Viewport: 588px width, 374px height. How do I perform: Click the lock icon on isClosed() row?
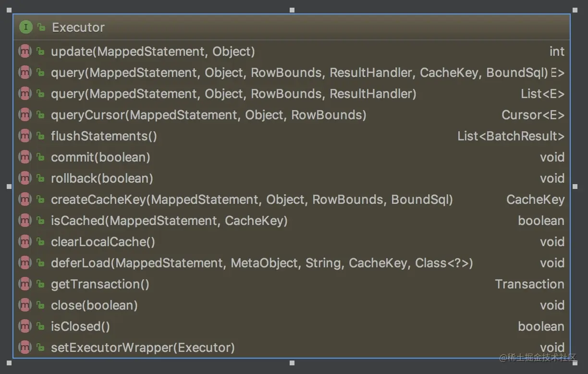click(41, 326)
